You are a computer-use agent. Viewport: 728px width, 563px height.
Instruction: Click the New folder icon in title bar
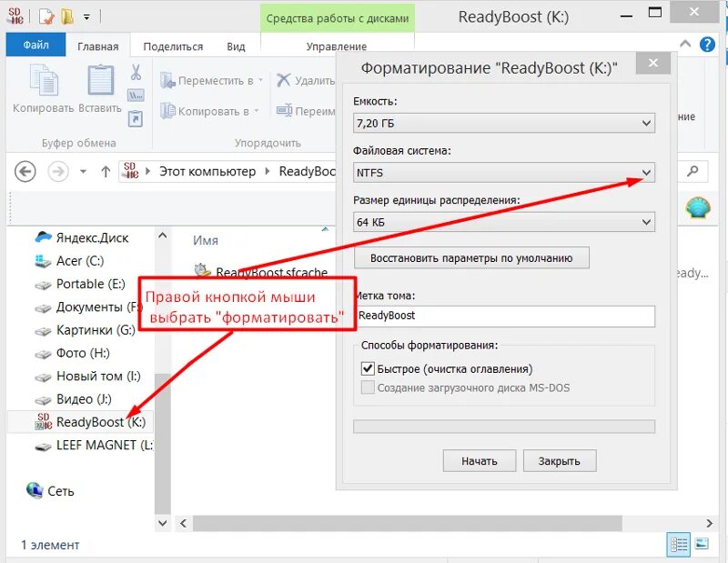[x=67, y=16]
